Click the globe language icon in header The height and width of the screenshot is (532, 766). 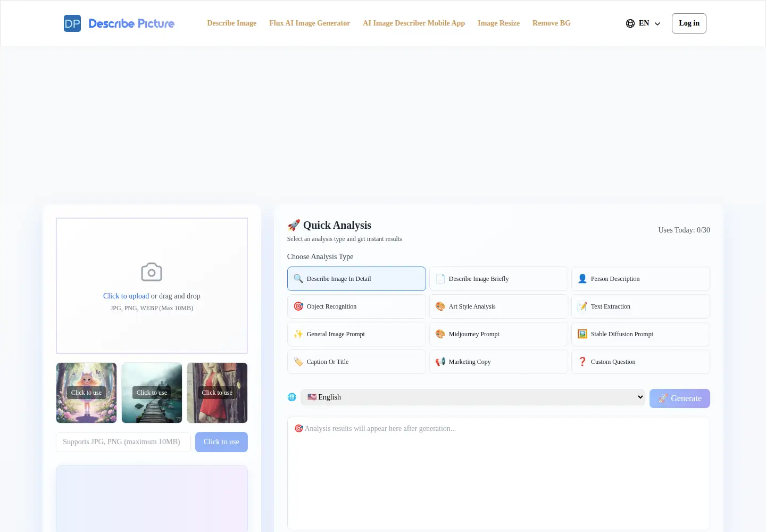pyautogui.click(x=630, y=23)
